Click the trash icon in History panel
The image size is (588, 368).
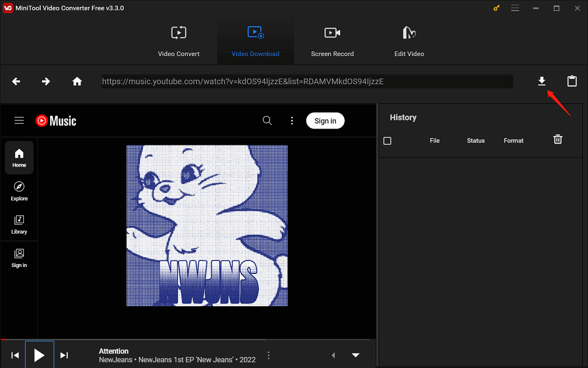(558, 139)
